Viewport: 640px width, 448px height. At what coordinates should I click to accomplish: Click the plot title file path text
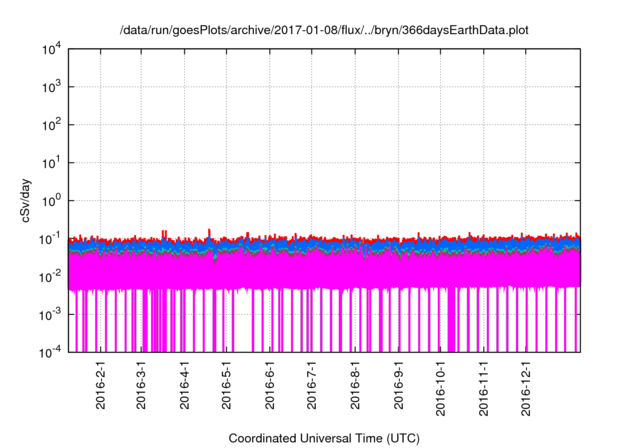(324, 30)
